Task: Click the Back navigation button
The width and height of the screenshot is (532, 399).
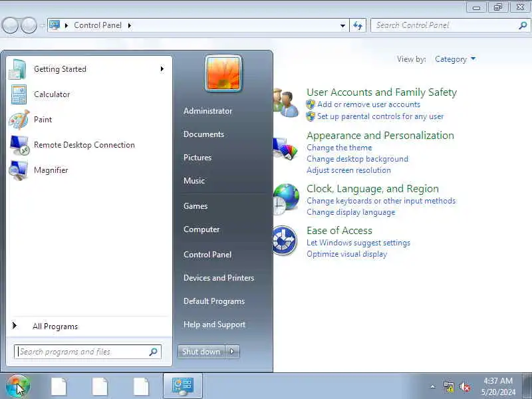Action: click(x=10, y=26)
